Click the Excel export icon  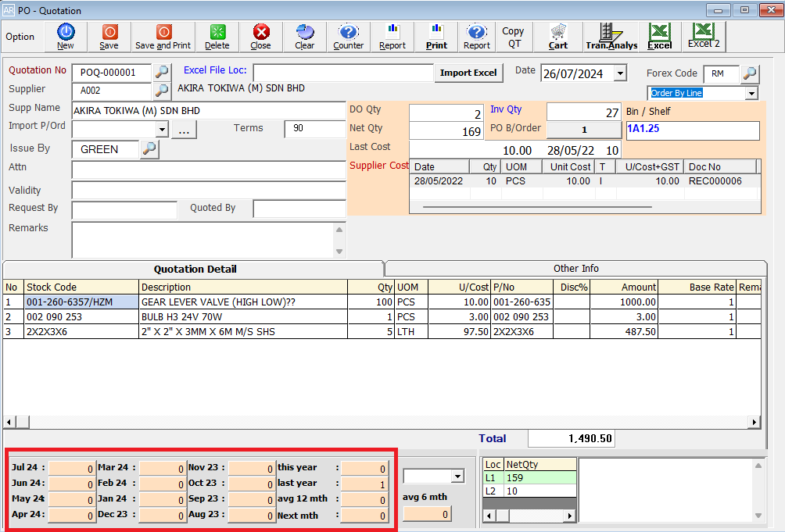(660, 37)
